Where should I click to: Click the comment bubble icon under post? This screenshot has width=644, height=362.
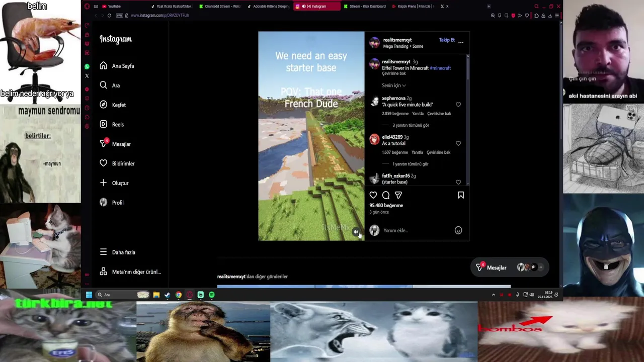pyautogui.click(x=386, y=195)
